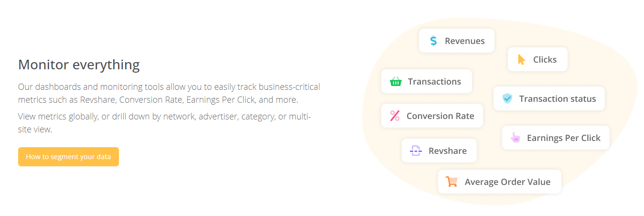
Task: Select the Average Order Value label text
Action: [x=507, y=182]
